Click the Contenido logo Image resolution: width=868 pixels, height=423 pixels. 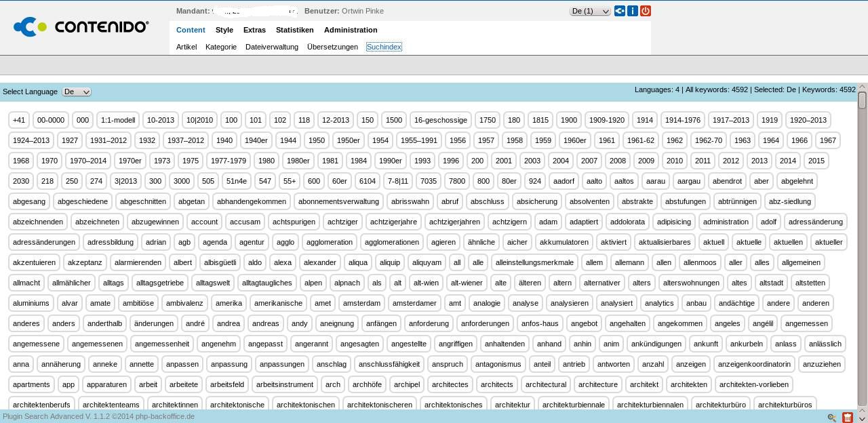pyautogui.click(x=81, y=27)
